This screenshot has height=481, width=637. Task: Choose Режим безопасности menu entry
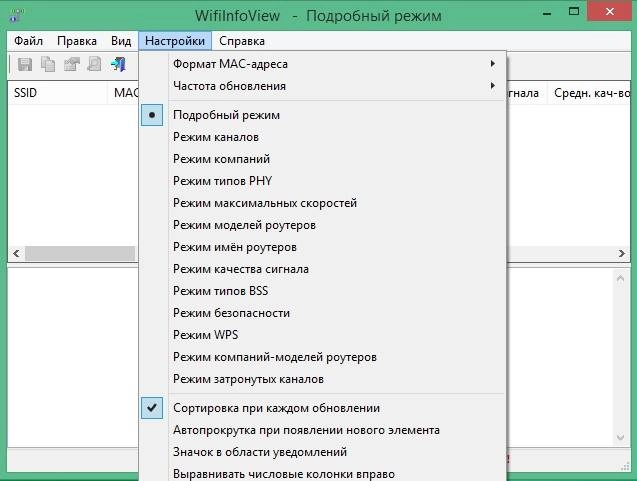tap(323, 313)
